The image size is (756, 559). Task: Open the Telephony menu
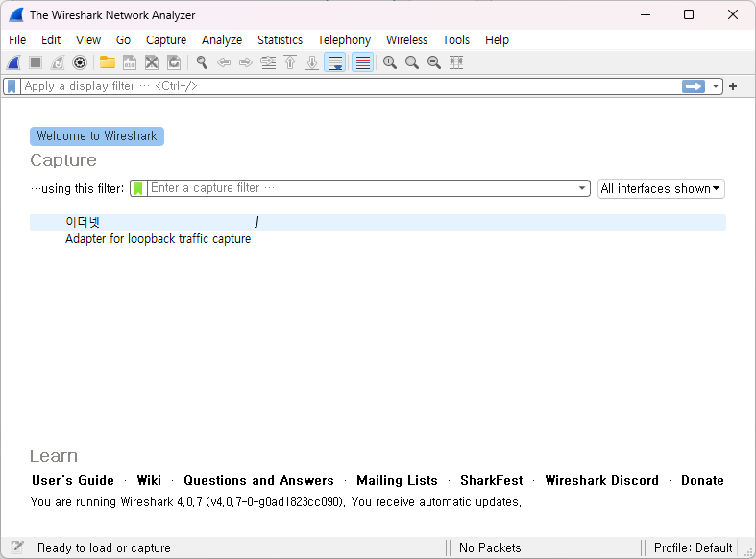344,40
